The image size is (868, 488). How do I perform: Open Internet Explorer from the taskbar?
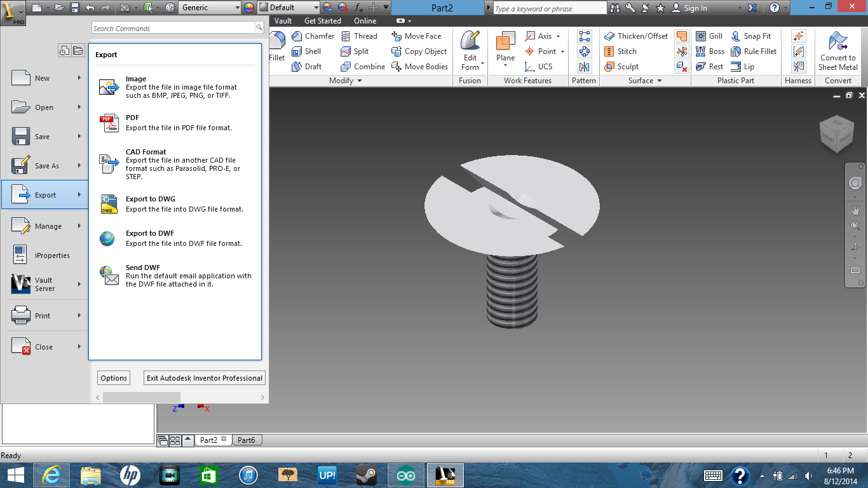click(x=51, y=475)
